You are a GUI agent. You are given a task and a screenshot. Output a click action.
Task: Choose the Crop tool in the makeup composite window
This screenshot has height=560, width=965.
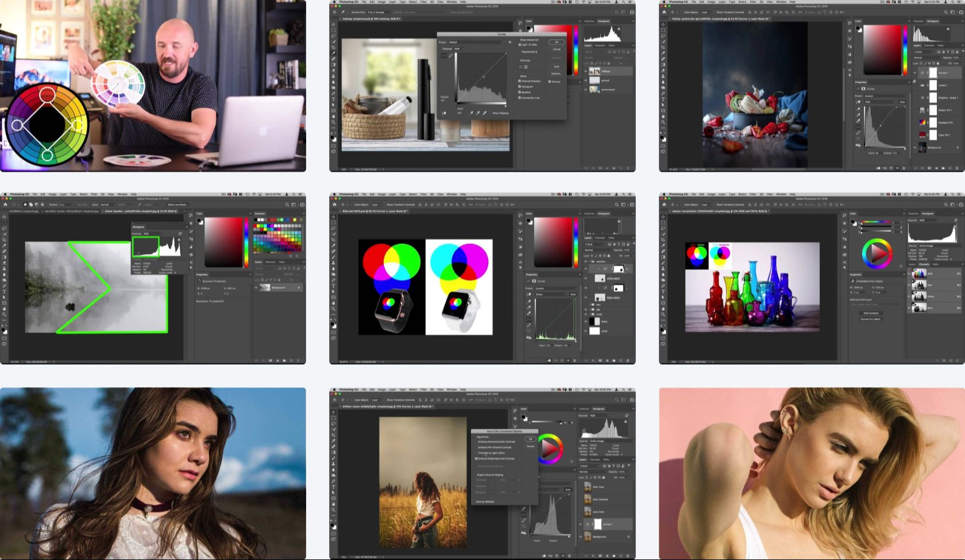pos(334,48)
